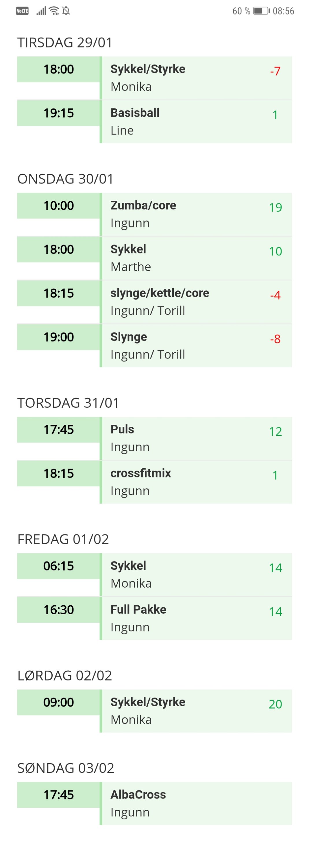
Task: Open the Full Pakke class
Action: pyautogui.click(x=188, y=618)
